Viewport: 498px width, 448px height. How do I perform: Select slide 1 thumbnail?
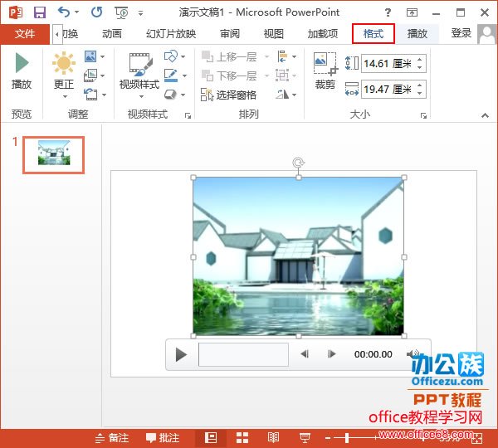tap(54, 155)
